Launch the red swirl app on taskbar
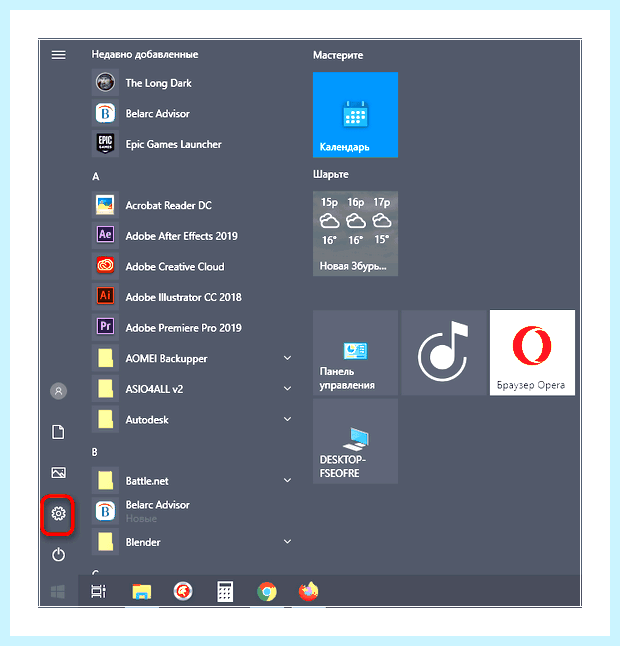The height and width of the screenshot is (646, 620). [183, 592]
